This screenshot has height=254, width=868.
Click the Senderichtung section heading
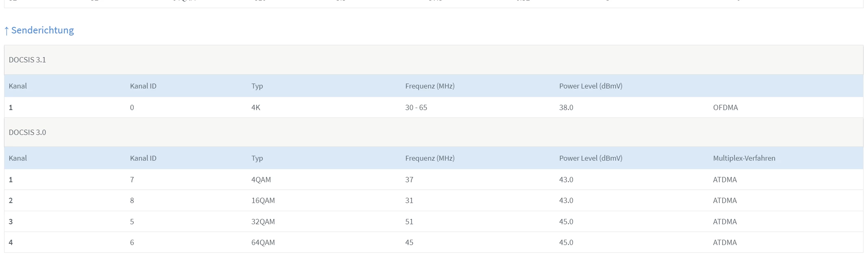click(42, 30)
